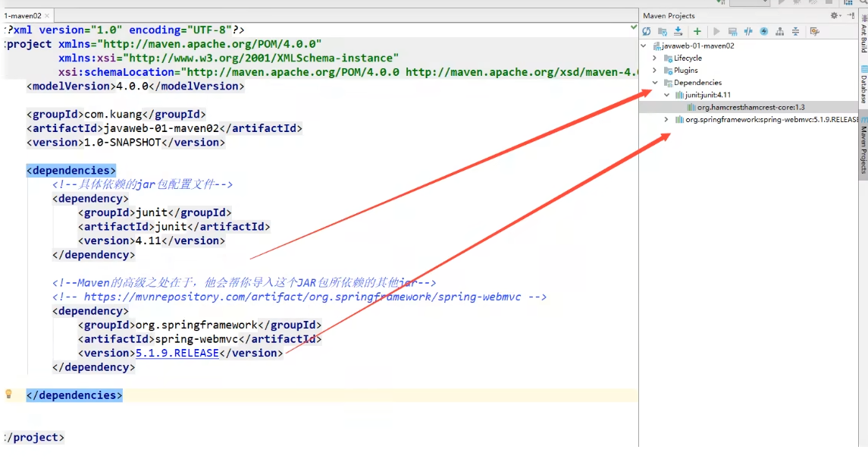Open the Database side tab
The height and width of the screenshot is (459, 868).
863,85
